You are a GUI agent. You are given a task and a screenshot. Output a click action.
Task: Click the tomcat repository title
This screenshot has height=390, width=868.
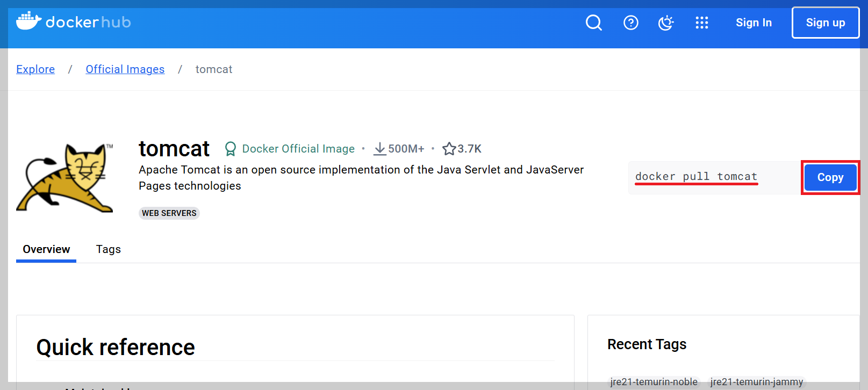click(x=174, y=149)
